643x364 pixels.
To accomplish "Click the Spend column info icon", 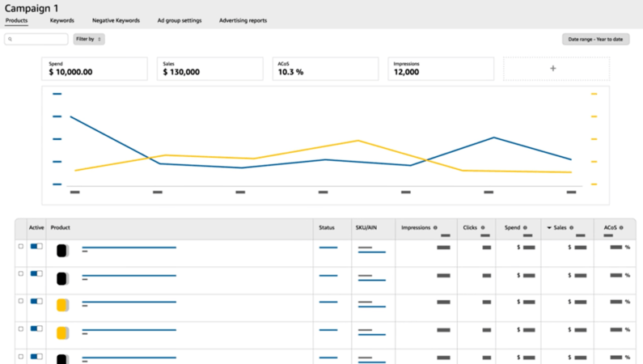I will [525, 227].
